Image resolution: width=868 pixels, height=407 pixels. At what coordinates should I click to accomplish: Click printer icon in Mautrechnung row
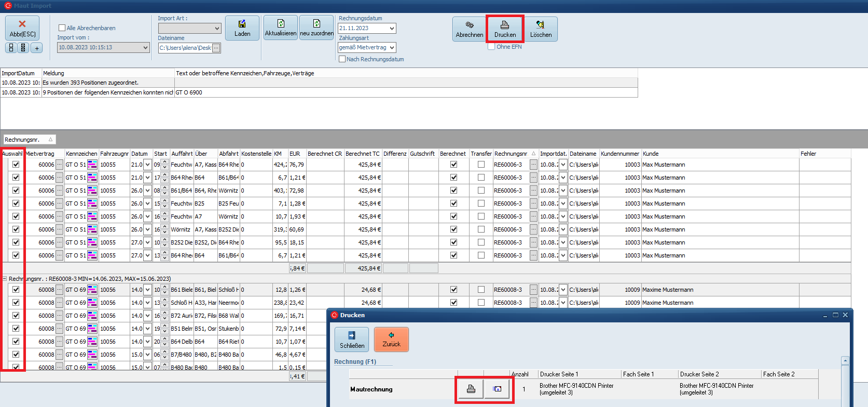(471, 389)
